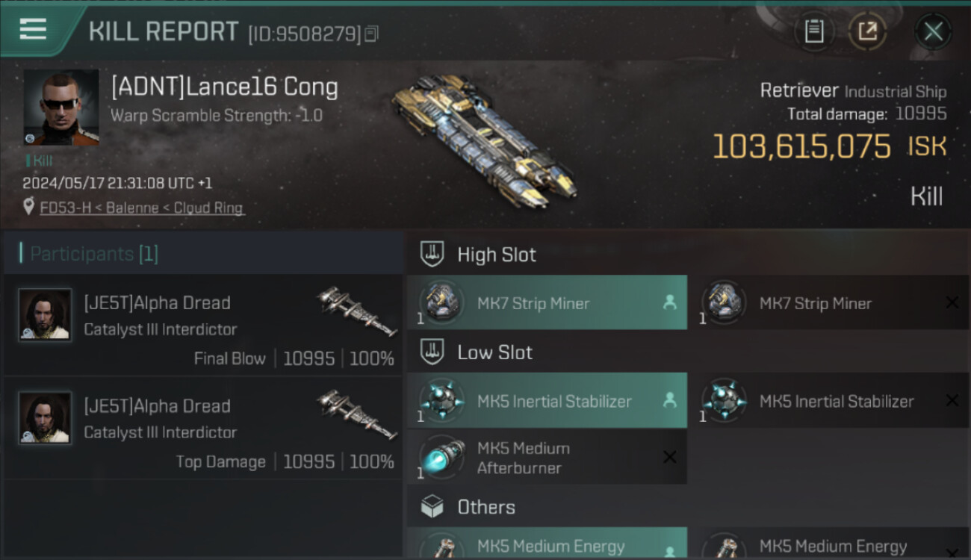Click the highlighted MK5 Inertial Stabilizer icon

441,400
